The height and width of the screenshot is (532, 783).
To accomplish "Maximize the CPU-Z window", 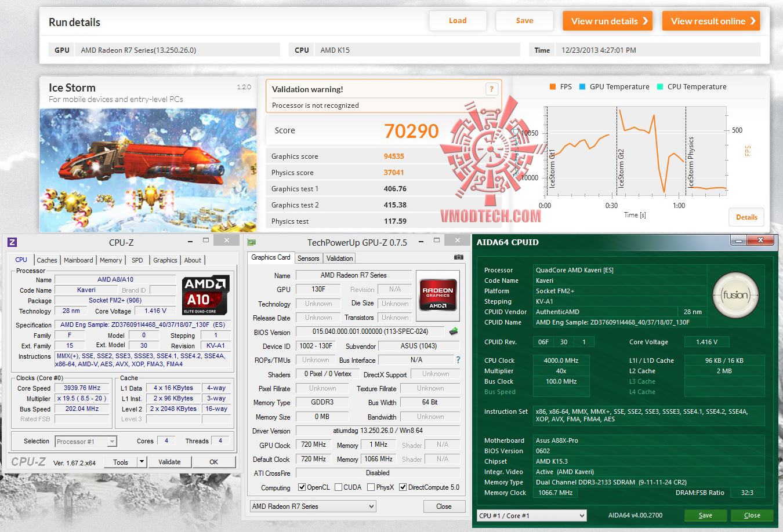I will (206, 240).
